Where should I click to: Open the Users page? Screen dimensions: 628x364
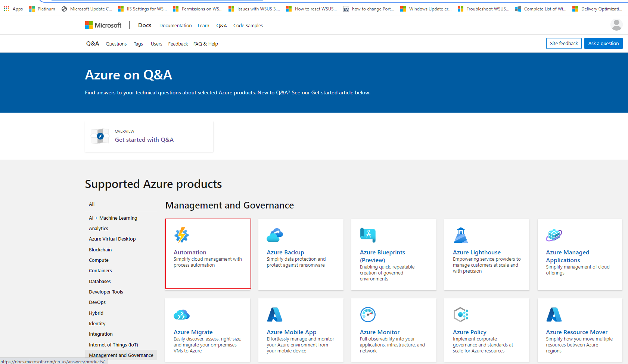coord(156,44)
